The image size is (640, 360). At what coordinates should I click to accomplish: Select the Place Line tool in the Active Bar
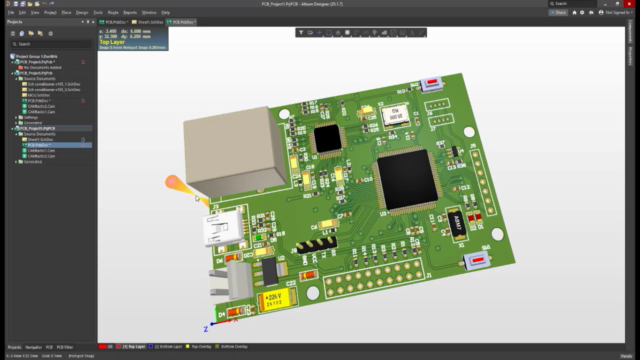[421, 33]
